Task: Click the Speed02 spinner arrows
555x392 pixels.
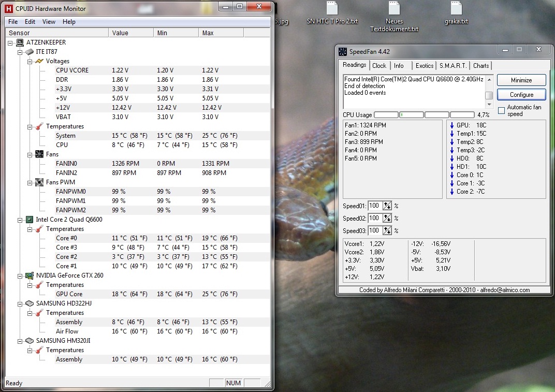Action: point(387,218)
